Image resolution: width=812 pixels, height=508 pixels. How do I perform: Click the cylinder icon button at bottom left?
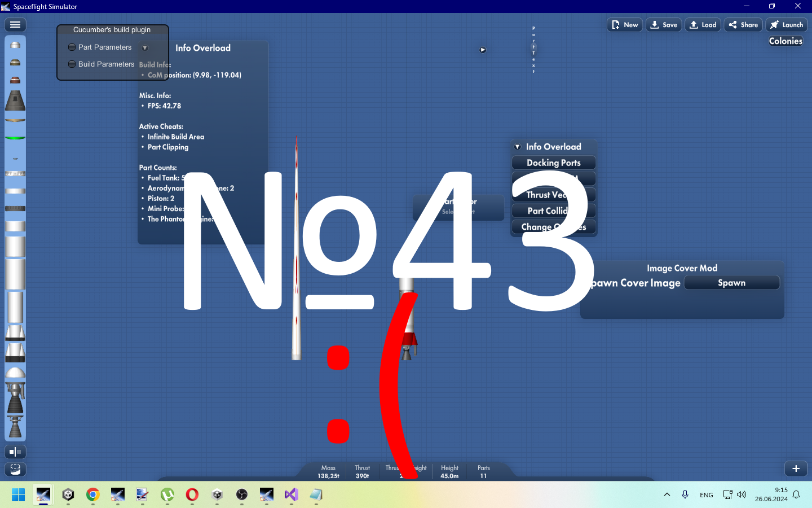15,469
